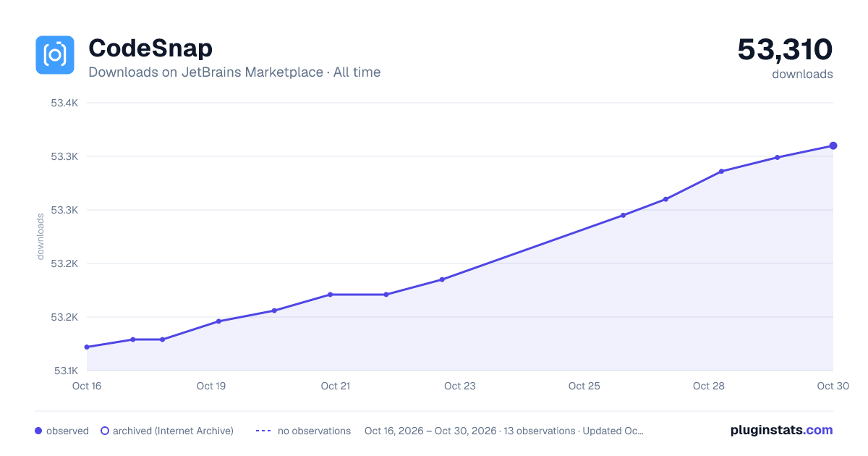Click the 53,310 total downloads figure

pyautogui.click(x=785, y=49)
